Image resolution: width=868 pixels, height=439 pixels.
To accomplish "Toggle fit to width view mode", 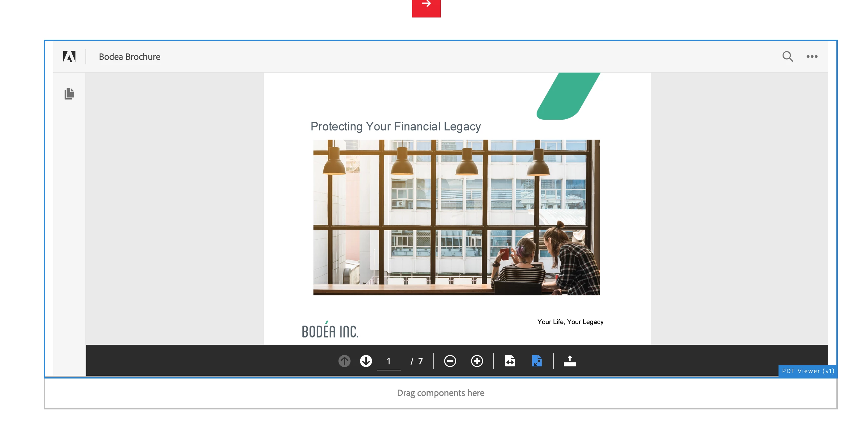I will click(510, 361).
